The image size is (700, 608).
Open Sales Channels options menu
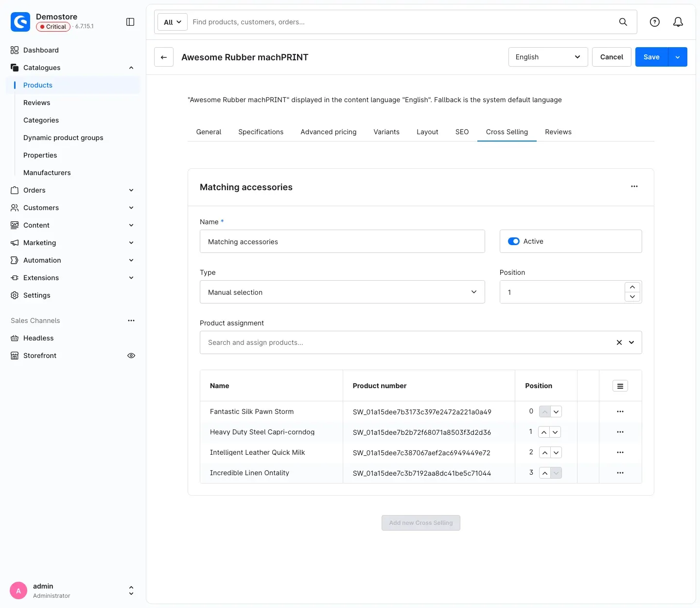click(131, 321)
